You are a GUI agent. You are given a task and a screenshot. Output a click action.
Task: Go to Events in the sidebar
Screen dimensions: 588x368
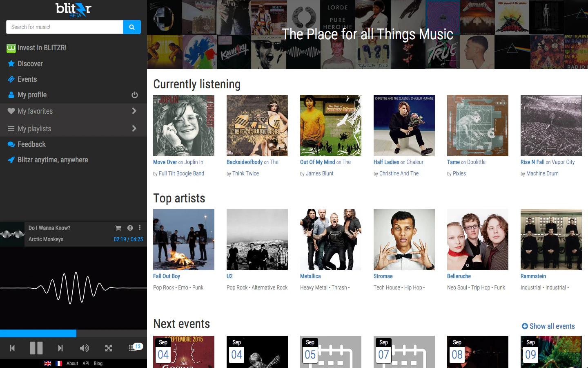(x=22, y=79)
